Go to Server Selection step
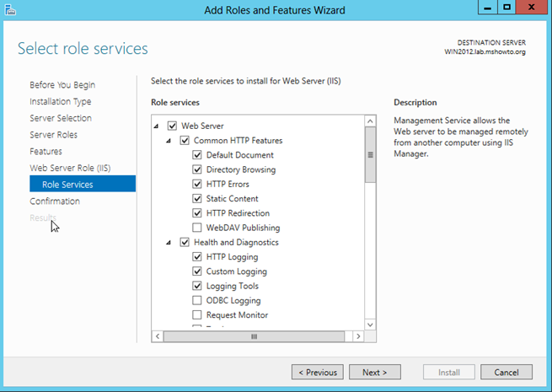The height and width of the screenshot is (392, 552). 61,118
